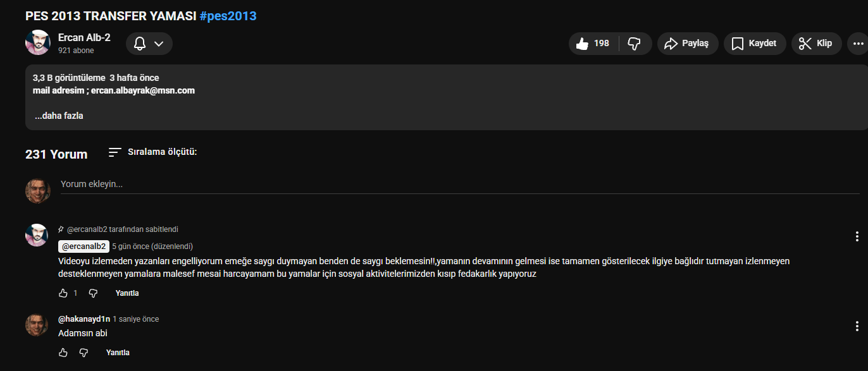Click the 5 gün önce (düzenlendi) timestamp

152,246
